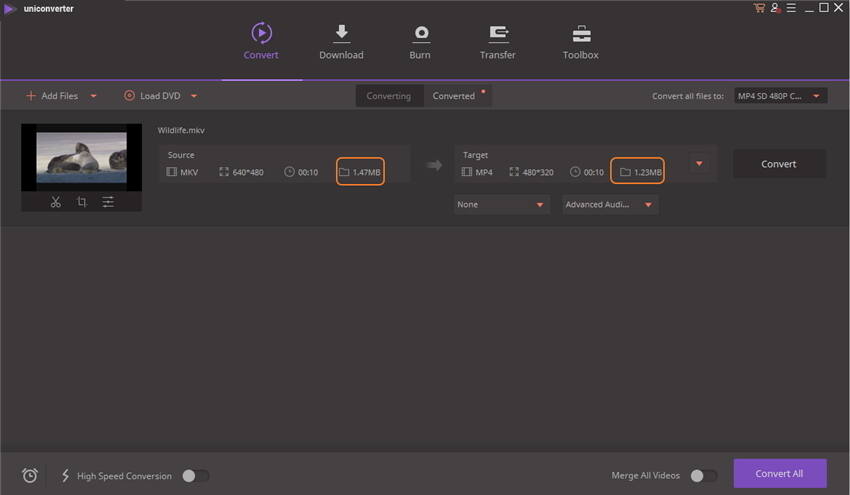Open the Toolbox section
850x495 pixels.
click(x=581, y=41)
